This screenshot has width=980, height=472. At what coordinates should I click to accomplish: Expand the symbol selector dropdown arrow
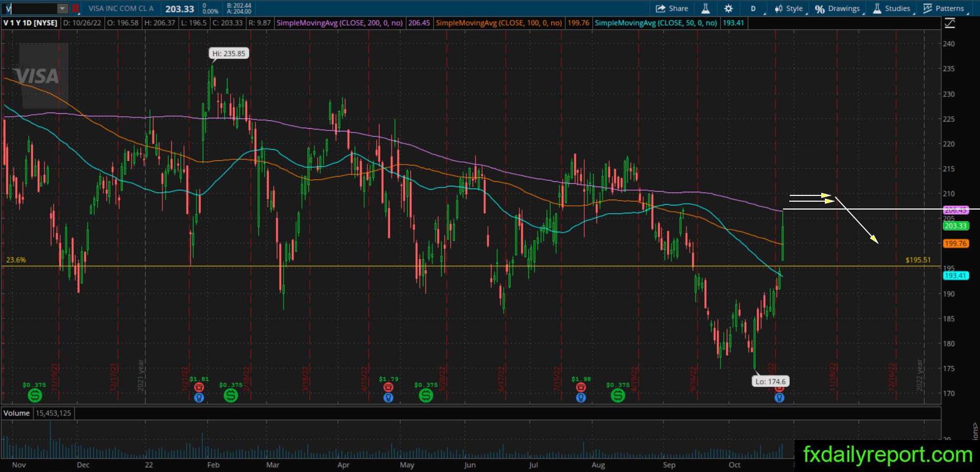coord(62,9)
